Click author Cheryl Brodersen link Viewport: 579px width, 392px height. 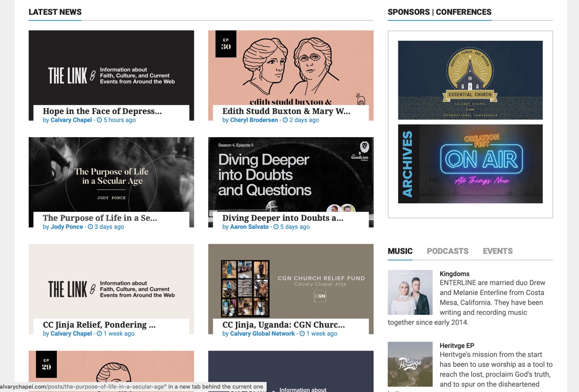(254, 120)
